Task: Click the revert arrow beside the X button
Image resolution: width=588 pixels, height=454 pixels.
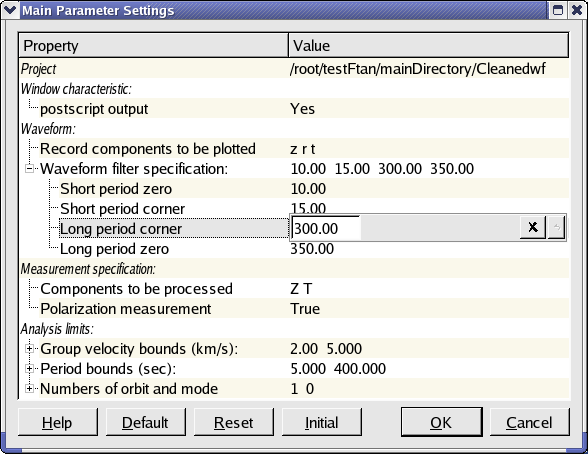Action: coord(556,227)
